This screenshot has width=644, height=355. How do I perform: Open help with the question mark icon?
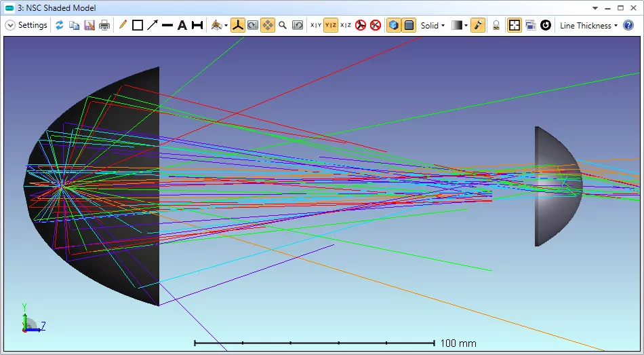coord(628,25)
